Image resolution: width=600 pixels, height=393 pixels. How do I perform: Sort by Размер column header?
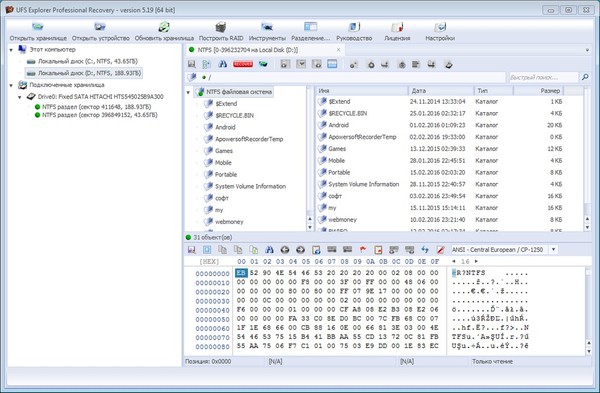538,91
